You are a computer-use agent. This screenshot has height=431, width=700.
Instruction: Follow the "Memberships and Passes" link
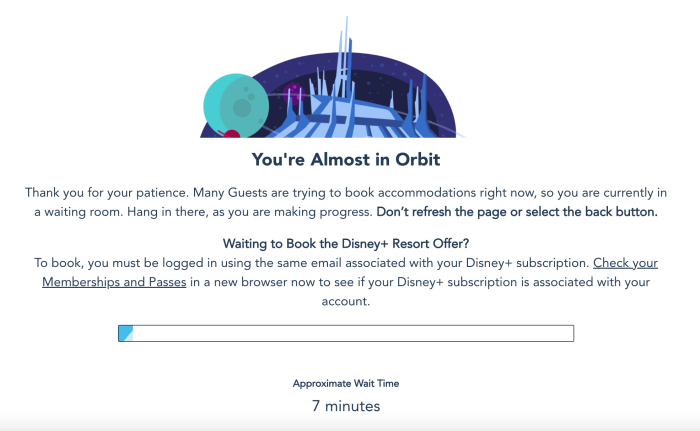(114, 282)
